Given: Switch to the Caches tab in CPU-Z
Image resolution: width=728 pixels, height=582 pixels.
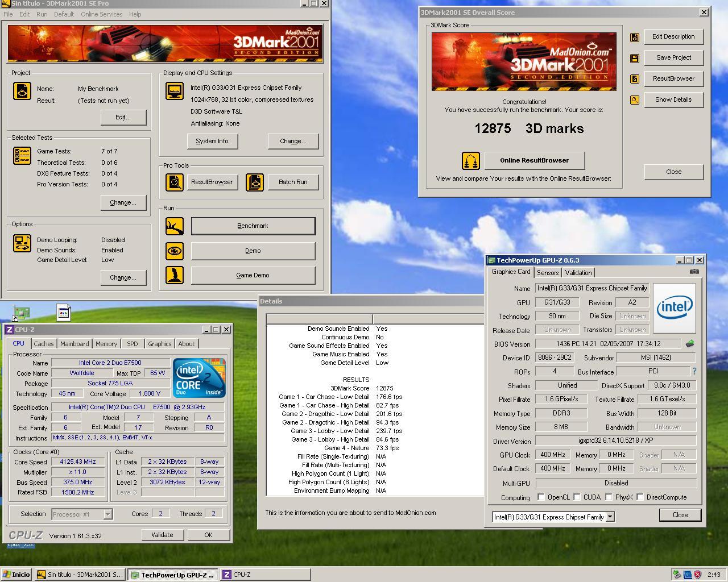Looking at the screenshot, I should tap(43, 344).
